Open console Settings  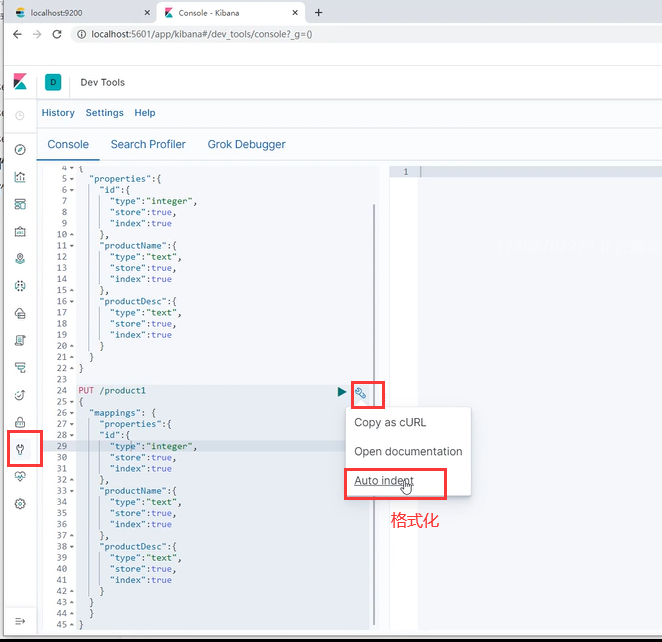(x=105, y=113)
